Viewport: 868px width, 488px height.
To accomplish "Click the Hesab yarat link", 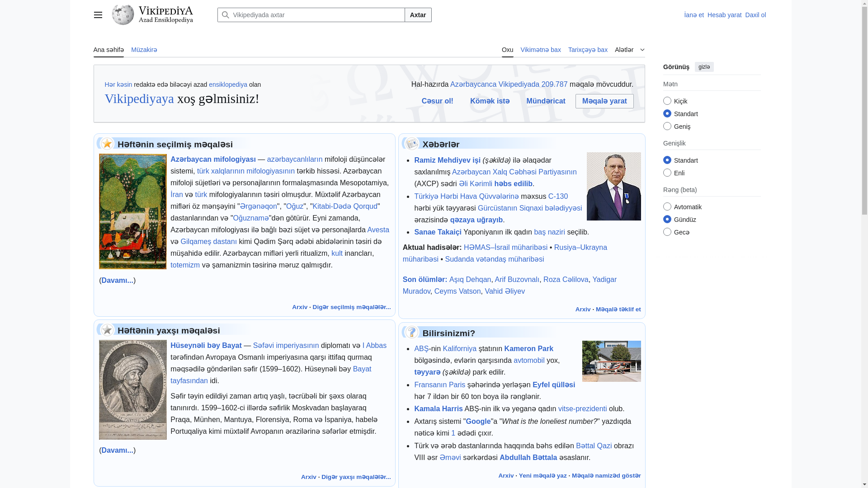I will [x=724, y=15].
